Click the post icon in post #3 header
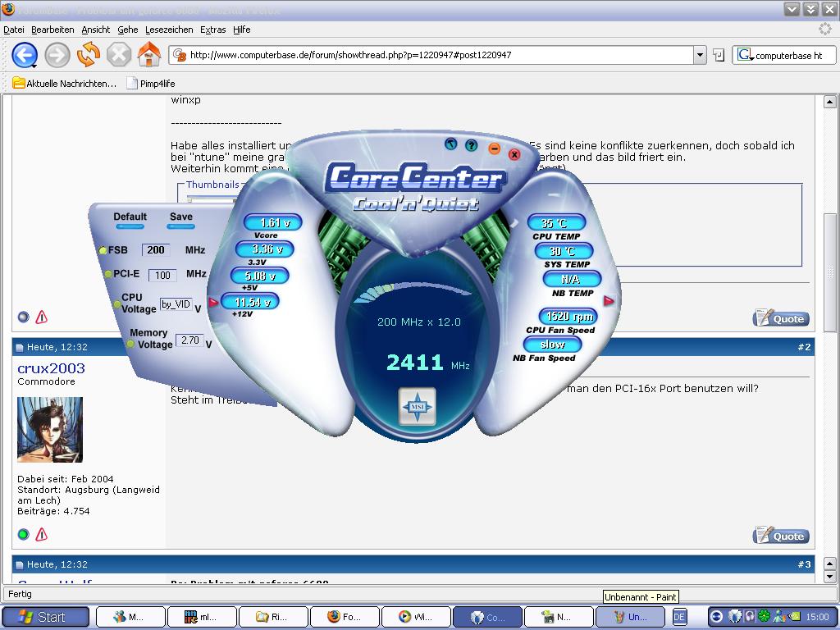Image resolution: width=840 pixels, height=630 pixels. tap(20, 564)
